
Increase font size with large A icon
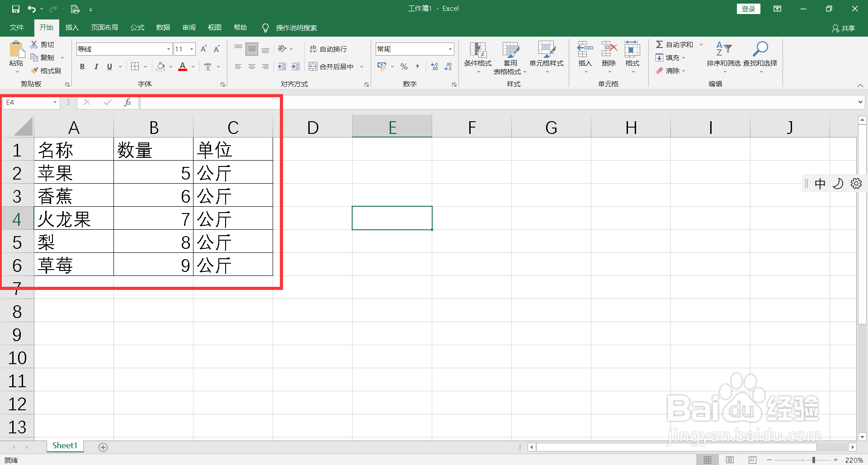(x=203, y=49)
